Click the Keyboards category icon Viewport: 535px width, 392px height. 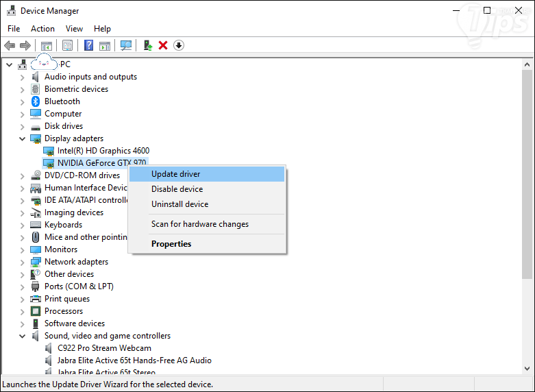pos(36,225)
